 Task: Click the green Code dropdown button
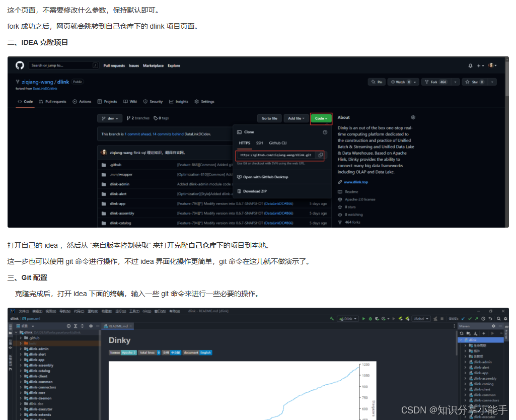point(321,118)
